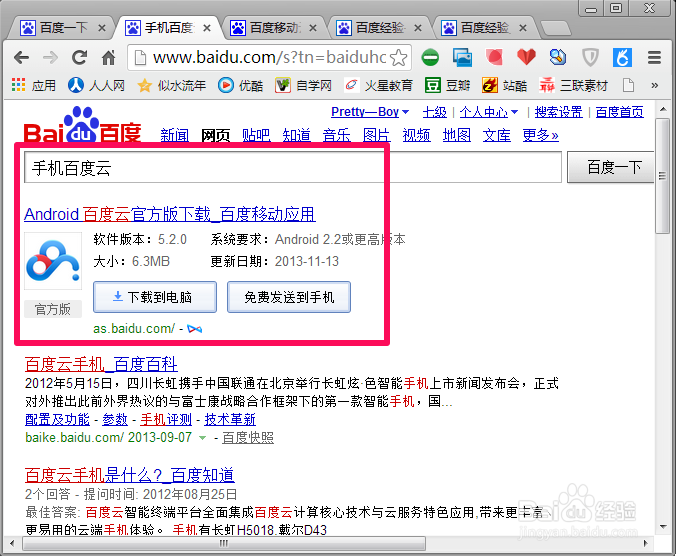The image size is (676, 556).
Task: Switch to the first 百度经验 tab
Action: point(381,28)
